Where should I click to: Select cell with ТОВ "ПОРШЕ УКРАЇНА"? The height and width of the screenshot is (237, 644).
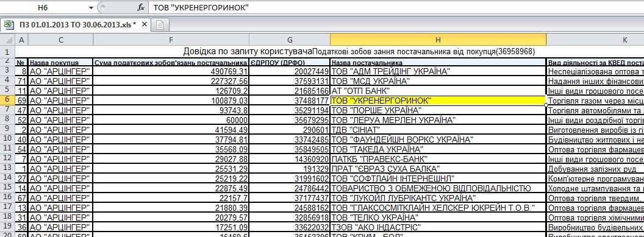[x=438, y=110]
